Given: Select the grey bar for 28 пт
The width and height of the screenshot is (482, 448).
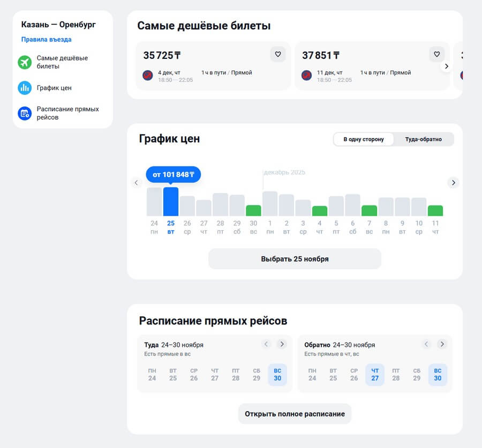Looking at the screenshot, I should 221,204.
